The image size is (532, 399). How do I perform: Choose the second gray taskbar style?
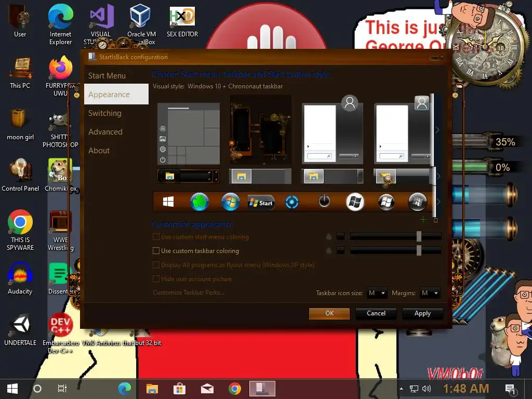coord(260,176)
